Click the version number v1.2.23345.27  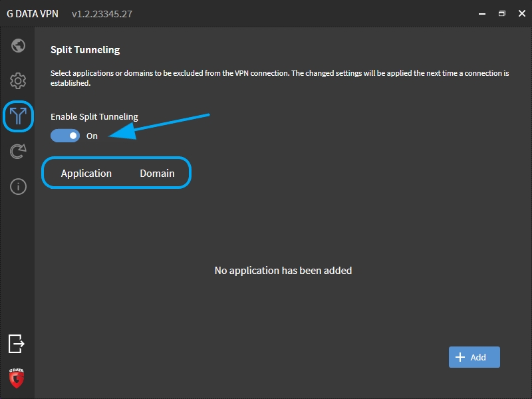102,14
